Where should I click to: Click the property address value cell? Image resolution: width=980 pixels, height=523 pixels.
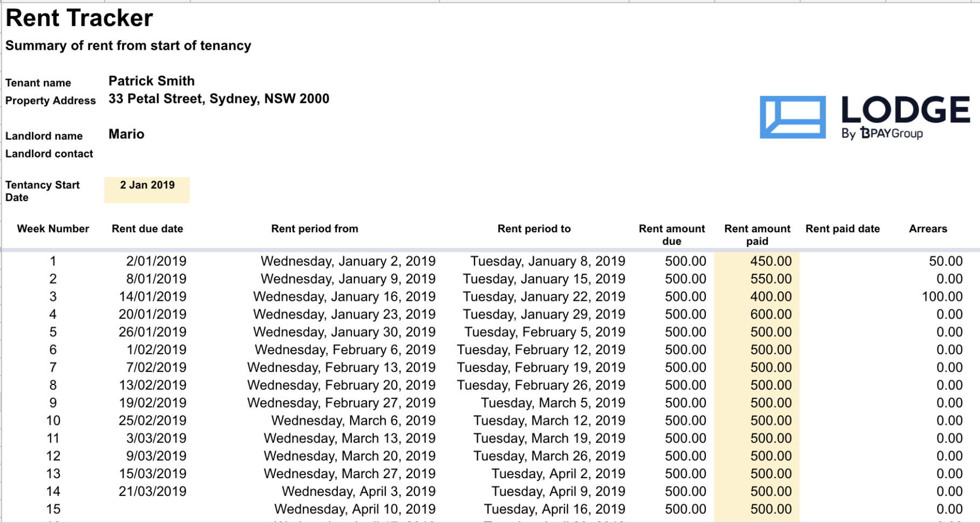(219, 99)
